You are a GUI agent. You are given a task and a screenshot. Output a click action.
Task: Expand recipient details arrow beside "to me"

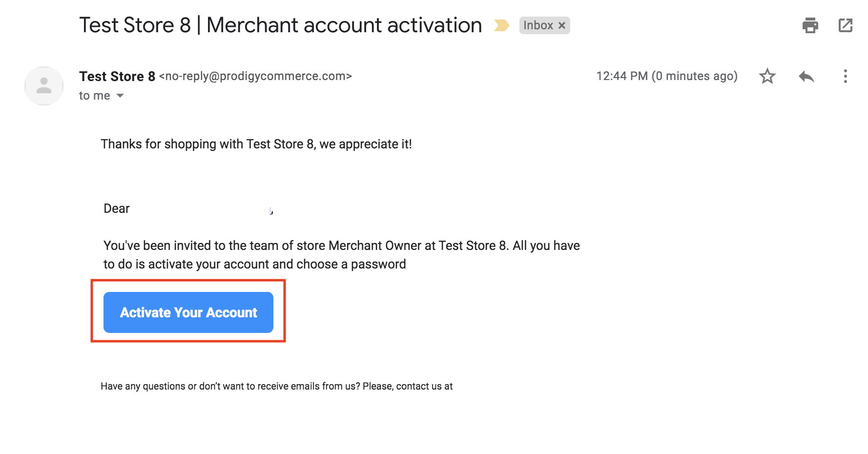click(x=120, y=96)
